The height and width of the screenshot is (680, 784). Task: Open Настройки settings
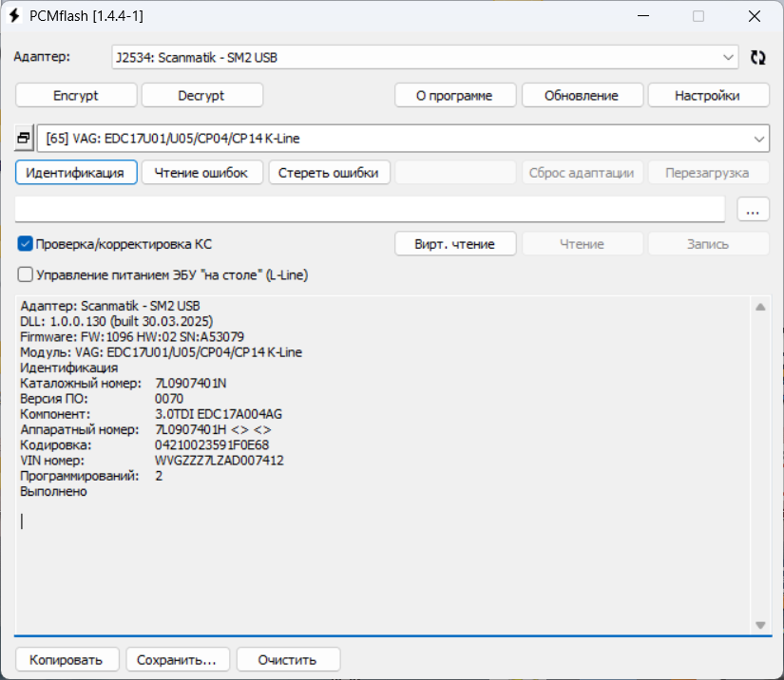(708, 96)
